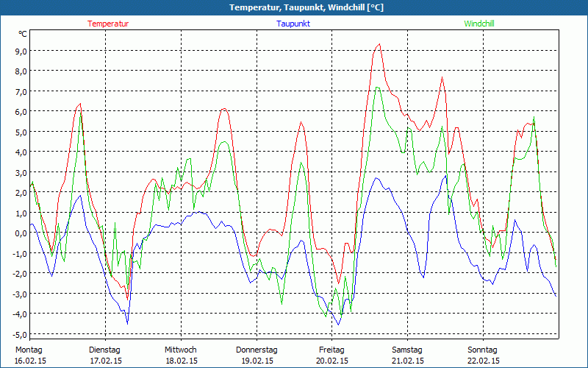This screenshot has width=588, height=368.
Task: Click the -2,0 y-axis value
Action: (19, 274)
